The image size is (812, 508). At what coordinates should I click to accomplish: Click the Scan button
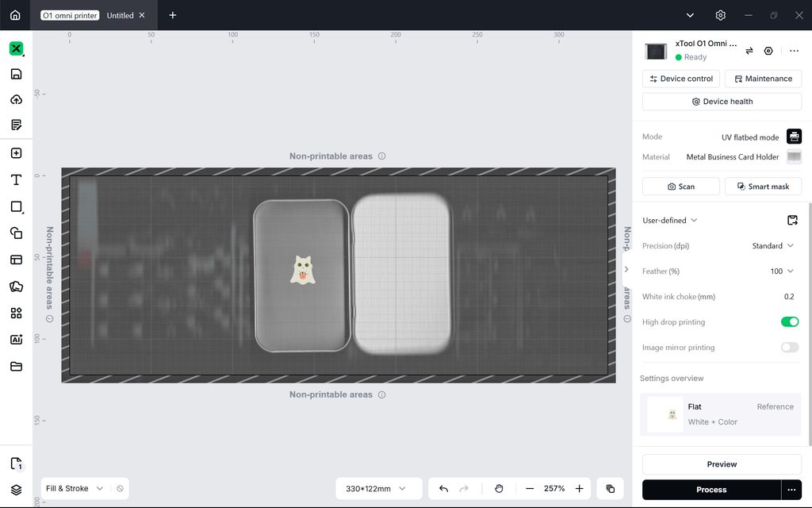point(681,187)
